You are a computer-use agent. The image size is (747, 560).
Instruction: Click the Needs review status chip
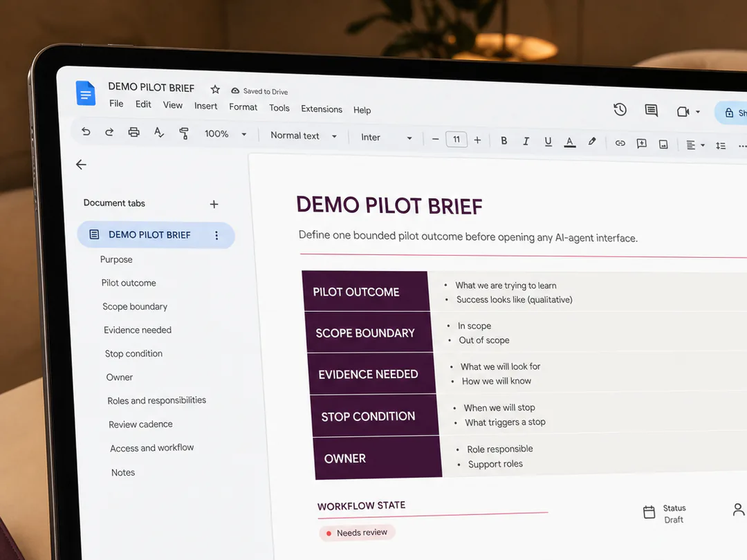tap(358, 532)
